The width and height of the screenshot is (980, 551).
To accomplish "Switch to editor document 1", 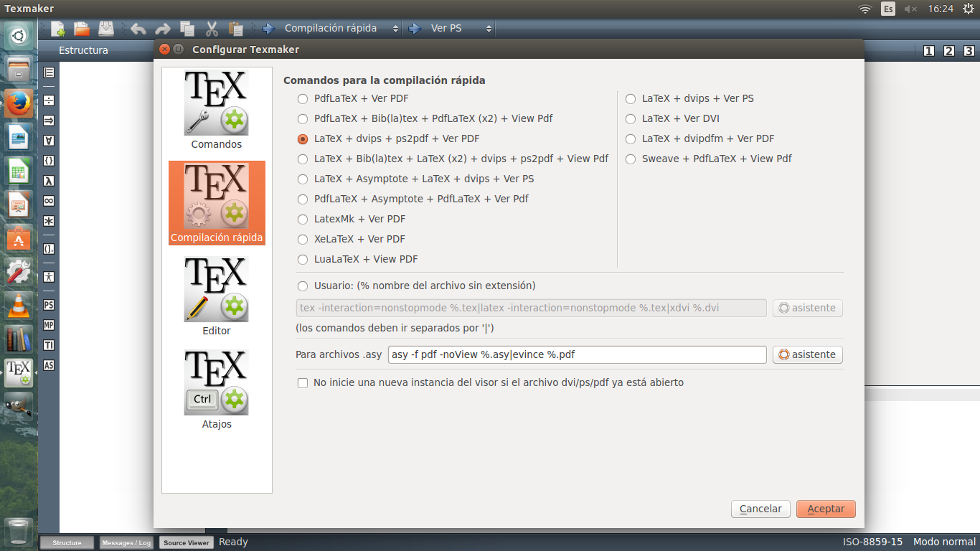I will 929,51.
